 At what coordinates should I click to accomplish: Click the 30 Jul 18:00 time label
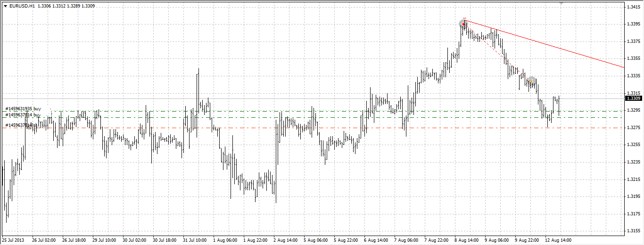pos(165,240)
